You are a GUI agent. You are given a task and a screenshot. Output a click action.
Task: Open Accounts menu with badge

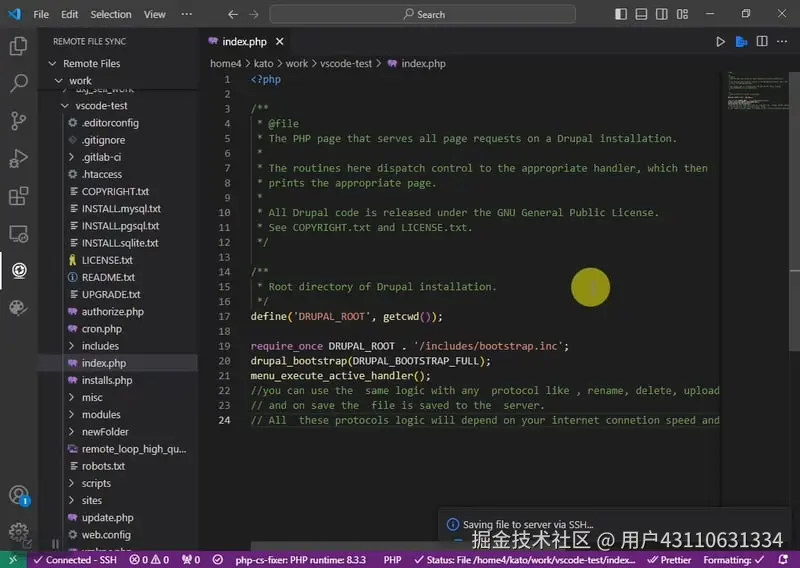pyautogui.click(x=19, y=495)
